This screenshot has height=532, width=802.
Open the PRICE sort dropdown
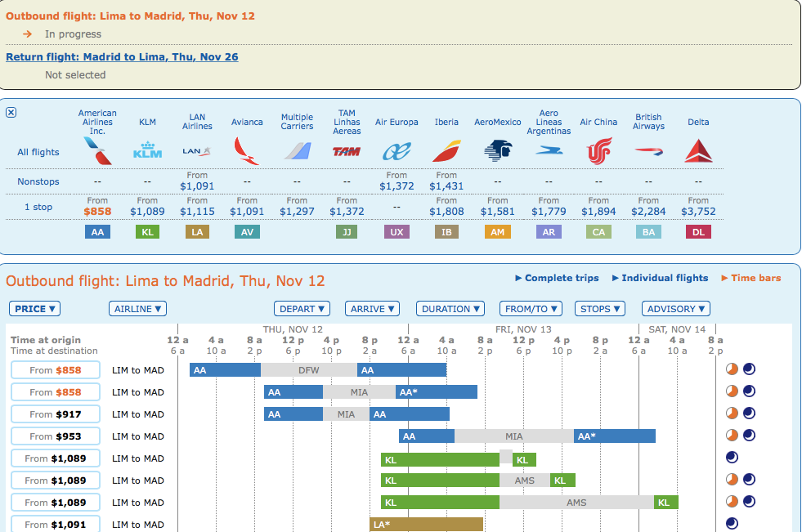[x=35, y=309]
